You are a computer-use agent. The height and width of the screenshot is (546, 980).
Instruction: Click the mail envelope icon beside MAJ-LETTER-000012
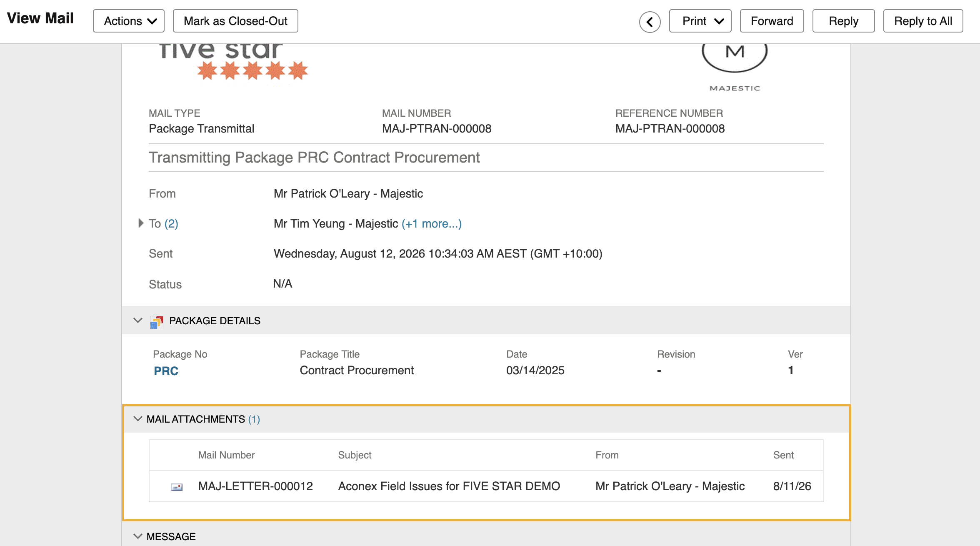pos(177,487)
